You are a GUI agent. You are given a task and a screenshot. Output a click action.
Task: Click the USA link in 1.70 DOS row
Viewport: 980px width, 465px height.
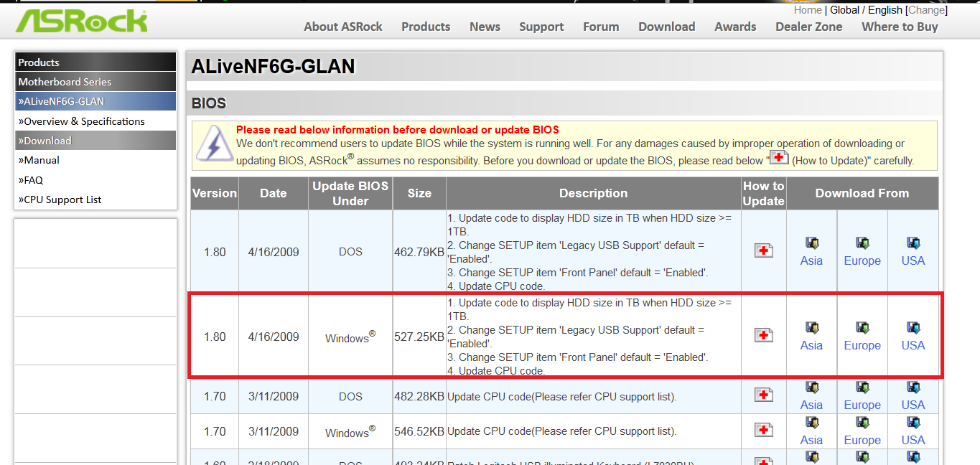point(913,405)
